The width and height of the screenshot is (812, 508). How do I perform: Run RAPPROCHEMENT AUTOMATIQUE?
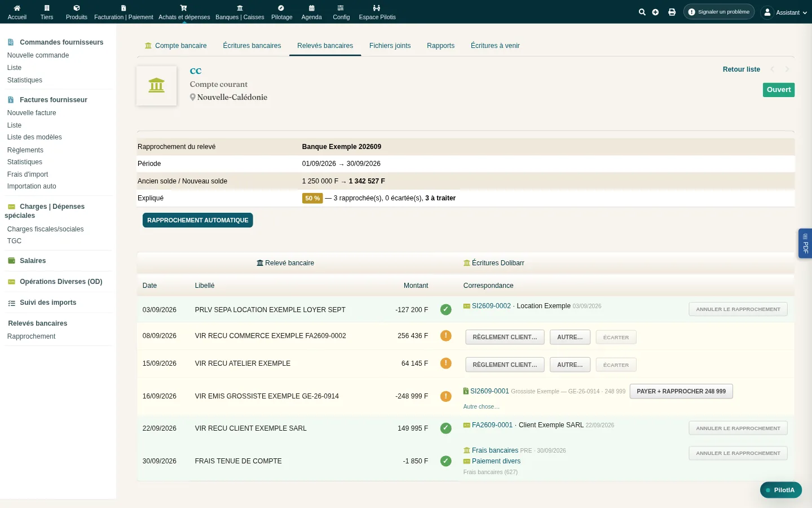(x=197, y=220)
